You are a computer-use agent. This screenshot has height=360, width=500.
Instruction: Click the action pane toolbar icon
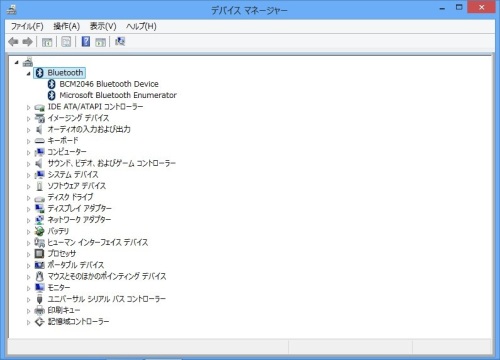(x=100, y=42)
